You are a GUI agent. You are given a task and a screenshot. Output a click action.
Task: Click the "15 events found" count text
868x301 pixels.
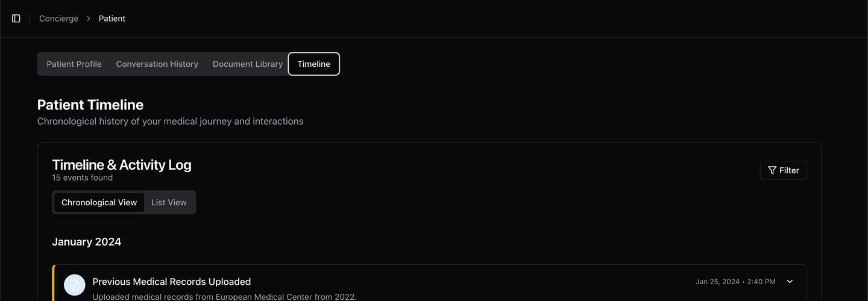pos(82,178)
